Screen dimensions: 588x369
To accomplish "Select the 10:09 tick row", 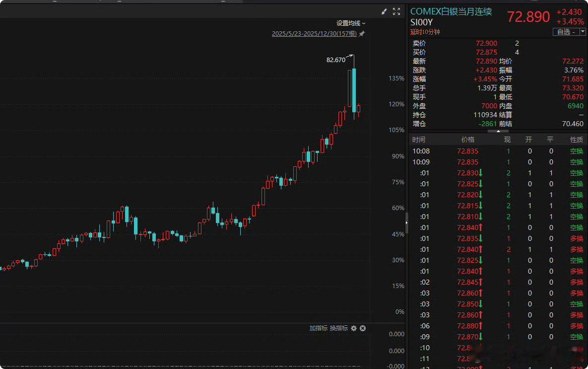I will [x=498, y=162].
